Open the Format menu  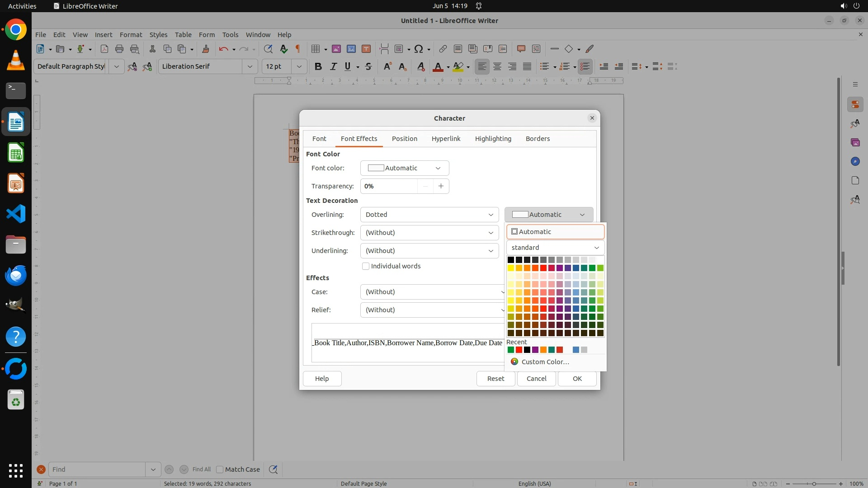coord(131,34)
